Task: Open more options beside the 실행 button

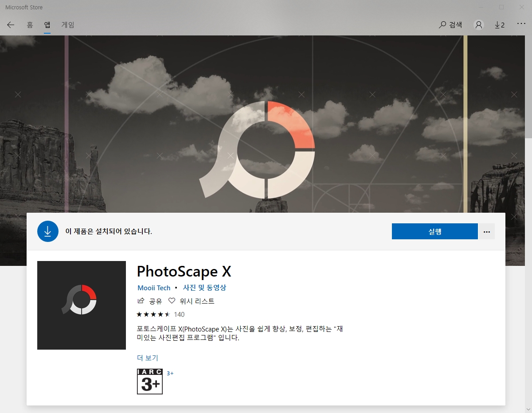Action: (487, 231)
